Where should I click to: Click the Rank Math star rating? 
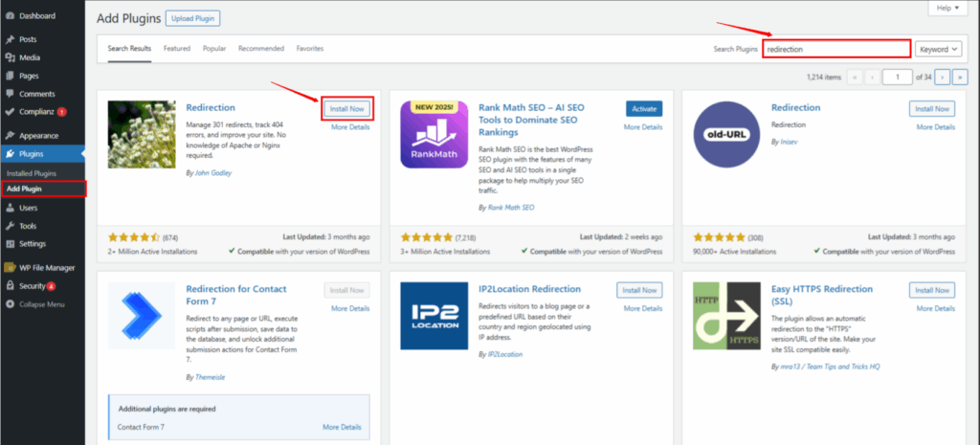click(426, 237)
